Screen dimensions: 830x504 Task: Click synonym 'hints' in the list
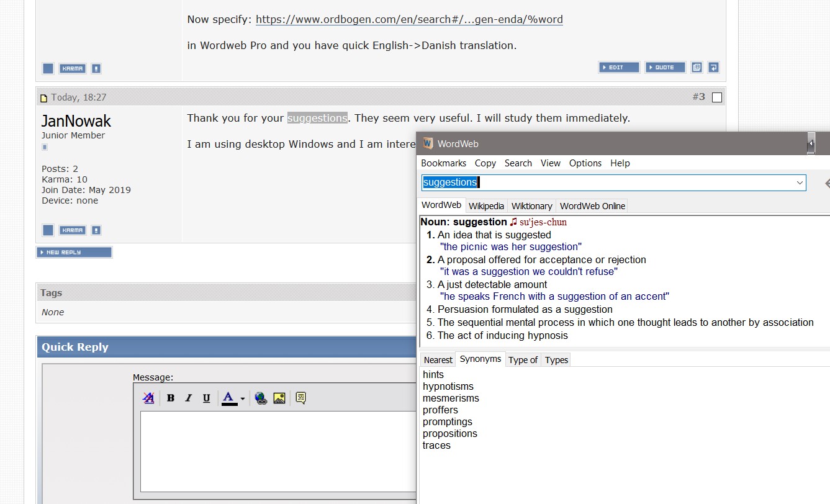[x=433, y=375]
